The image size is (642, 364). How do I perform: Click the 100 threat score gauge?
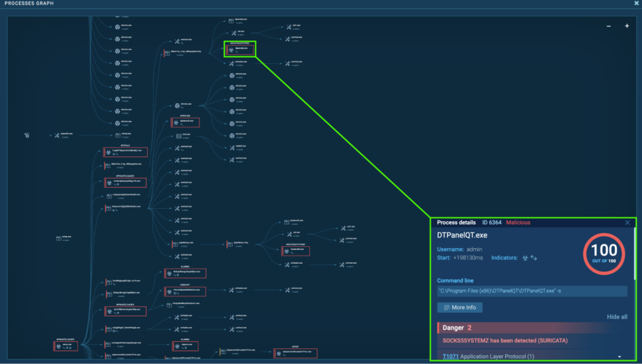tap(603, 253)
